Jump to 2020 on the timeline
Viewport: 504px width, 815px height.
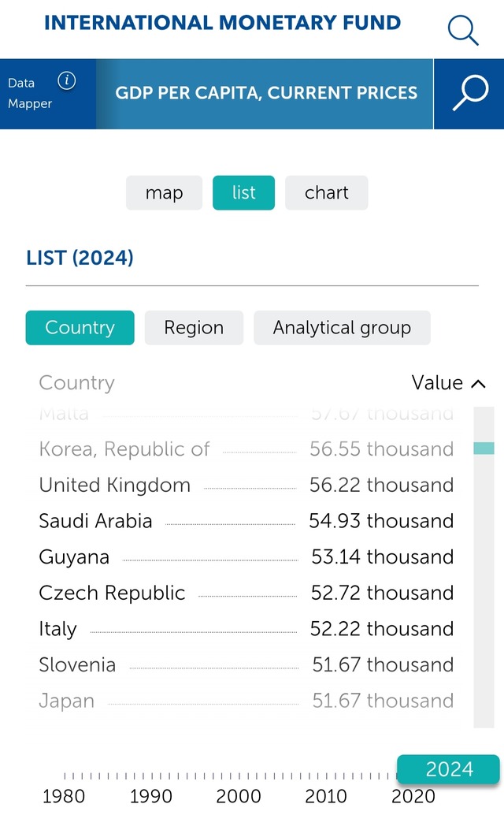click(413, 796)
